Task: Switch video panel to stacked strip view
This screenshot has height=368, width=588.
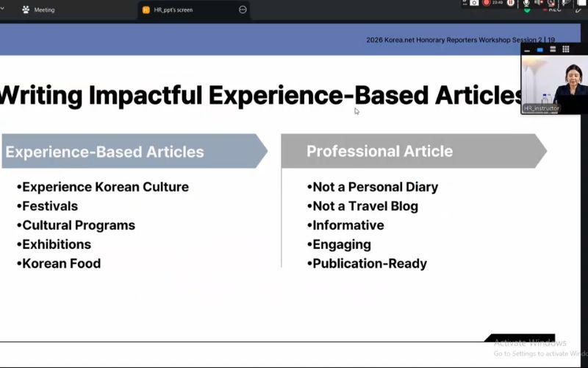Action: tap(553, 49)
